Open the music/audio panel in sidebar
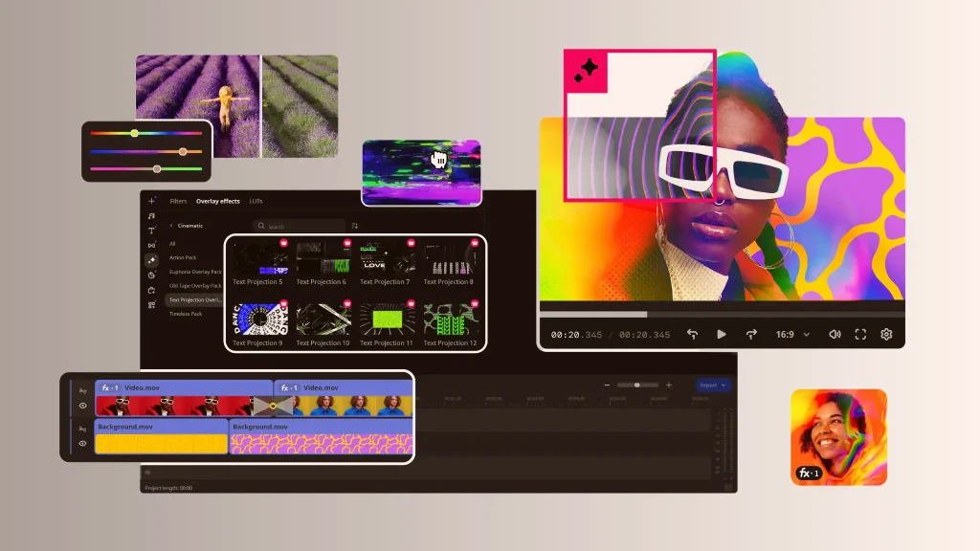980x551 pixels. point(151,216)
